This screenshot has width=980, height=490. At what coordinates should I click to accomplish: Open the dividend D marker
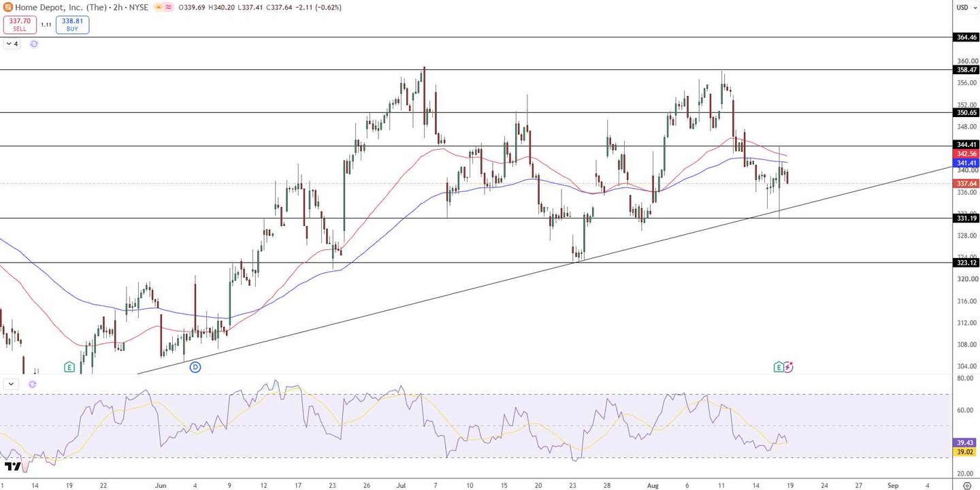[195, 367]
